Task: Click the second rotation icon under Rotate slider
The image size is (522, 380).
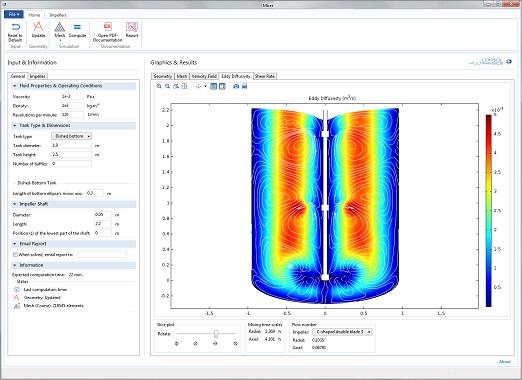Action: pos(196,343)
